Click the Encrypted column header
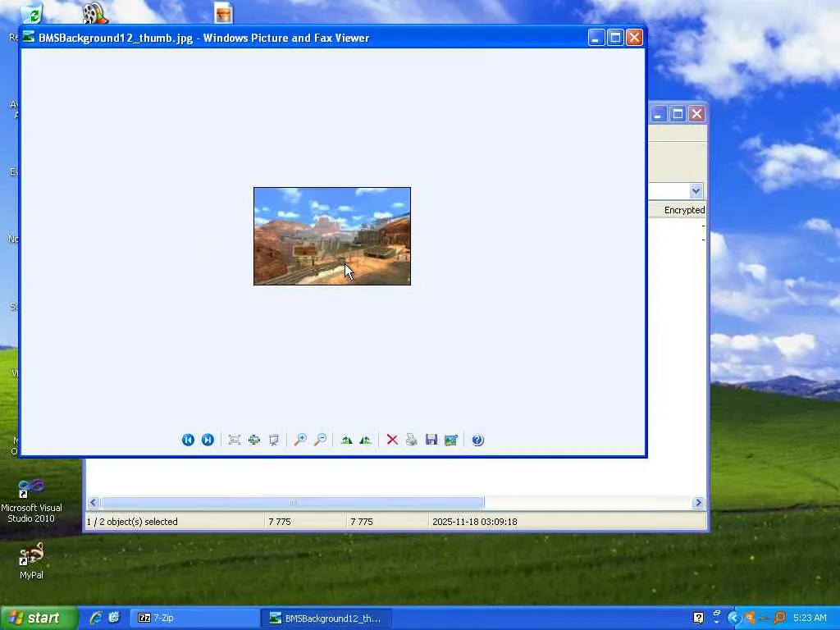This screenshot has height=630, width=840. click(684, 210)
